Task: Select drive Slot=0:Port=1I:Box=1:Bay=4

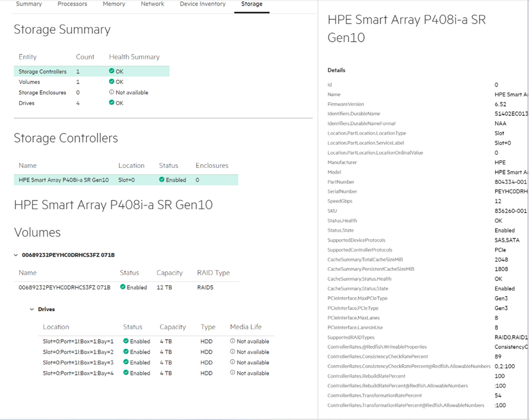Action: pyautogui.click(x=78, y=373)
